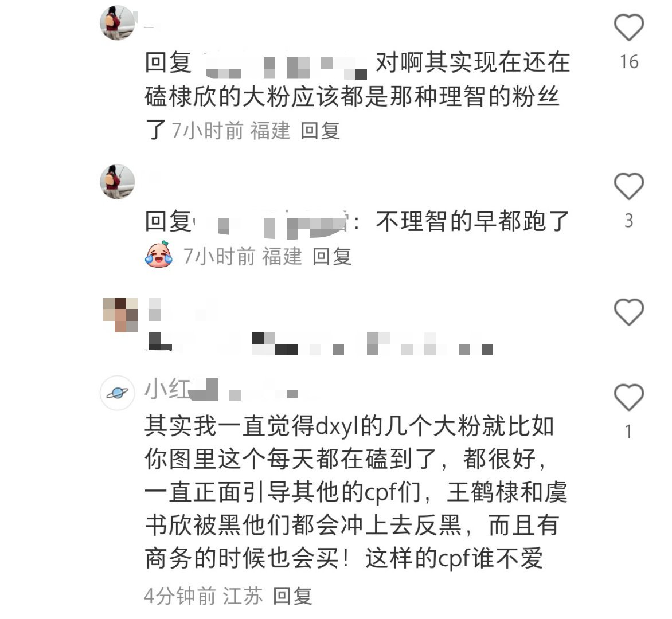Open username starting with 小红

tap(221, 390)
